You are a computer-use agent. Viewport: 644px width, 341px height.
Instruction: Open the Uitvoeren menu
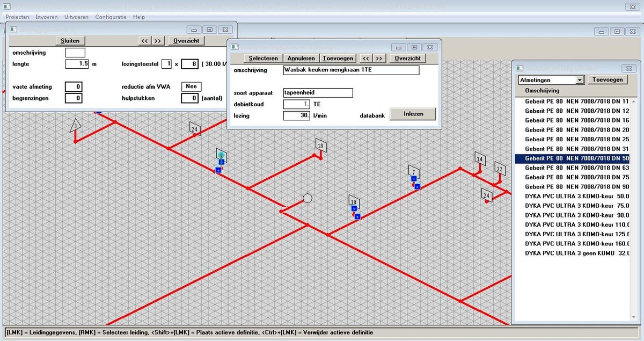click(76, 17)
